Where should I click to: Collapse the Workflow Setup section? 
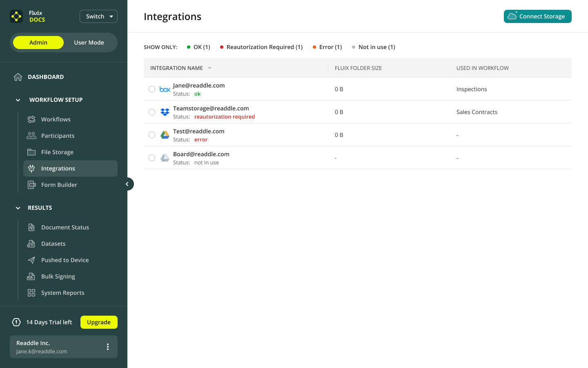pyautogui.click(x=18, y=100)
